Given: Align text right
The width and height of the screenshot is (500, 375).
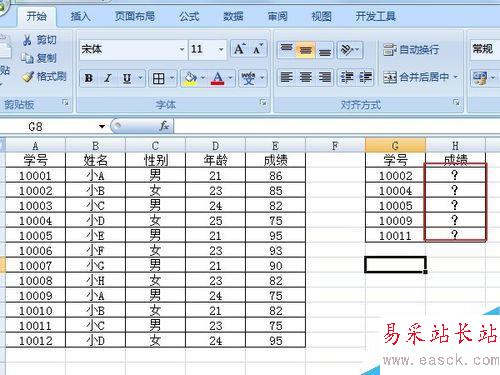Looking at the screenshot, I should pyautogui.click(x=324, y=78).
